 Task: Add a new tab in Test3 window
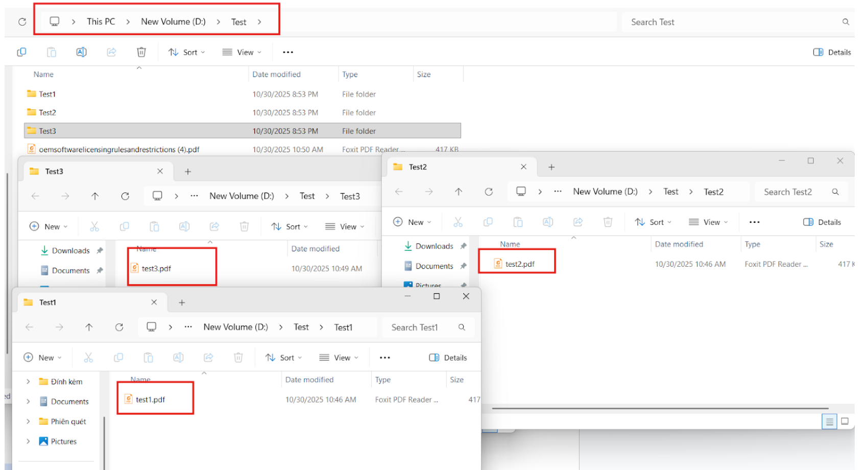point(188,172)
